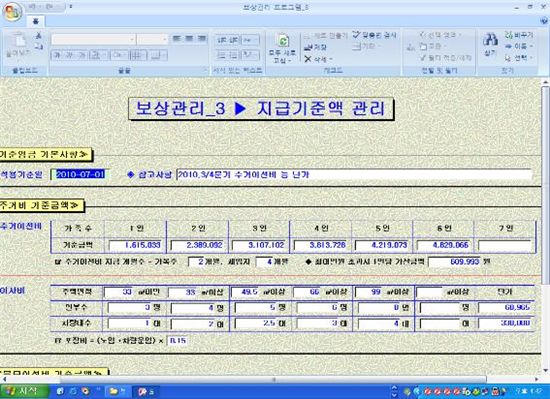Viewport: 550px width, 399px height.
Task: Click the 2인 amount field 2,389,092
Action: (x=197, y=245)
